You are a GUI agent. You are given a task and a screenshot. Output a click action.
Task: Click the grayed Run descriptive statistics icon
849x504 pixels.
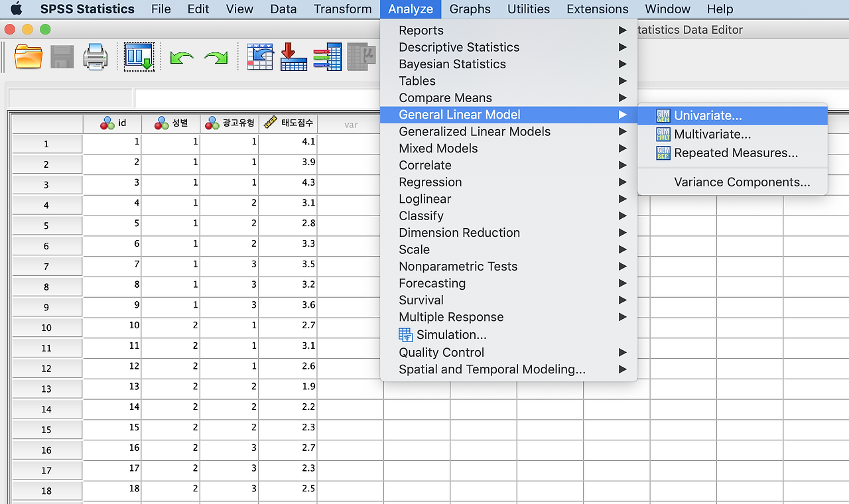361,56
